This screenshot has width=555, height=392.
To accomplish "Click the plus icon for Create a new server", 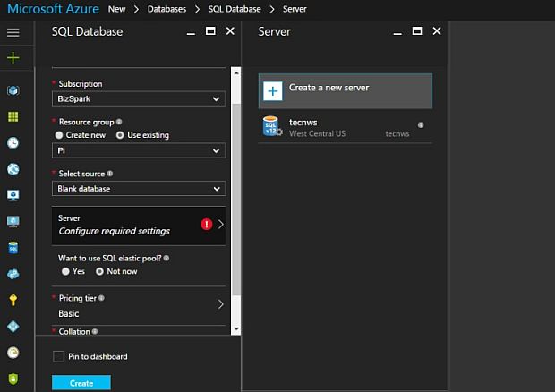I will 273,91.
